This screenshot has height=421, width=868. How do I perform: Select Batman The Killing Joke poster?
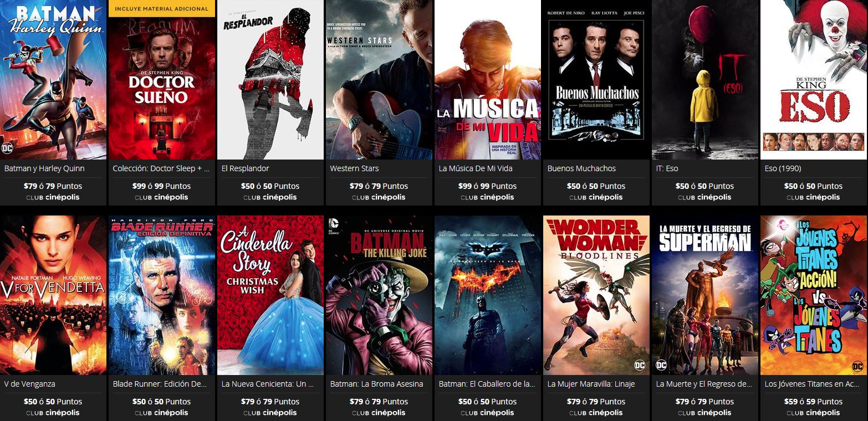tap(379, 295)
